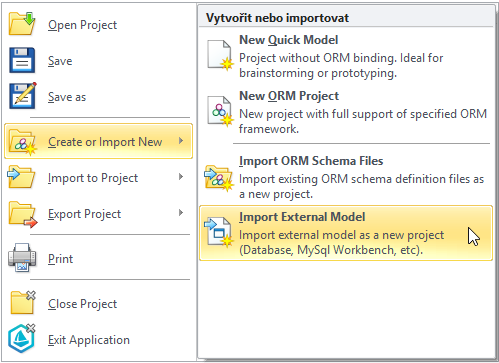Image resolution: width=499 pixels, height=363 pixels.
Task: Select the New ORM Project heading
Action: (x=289, y=96)
